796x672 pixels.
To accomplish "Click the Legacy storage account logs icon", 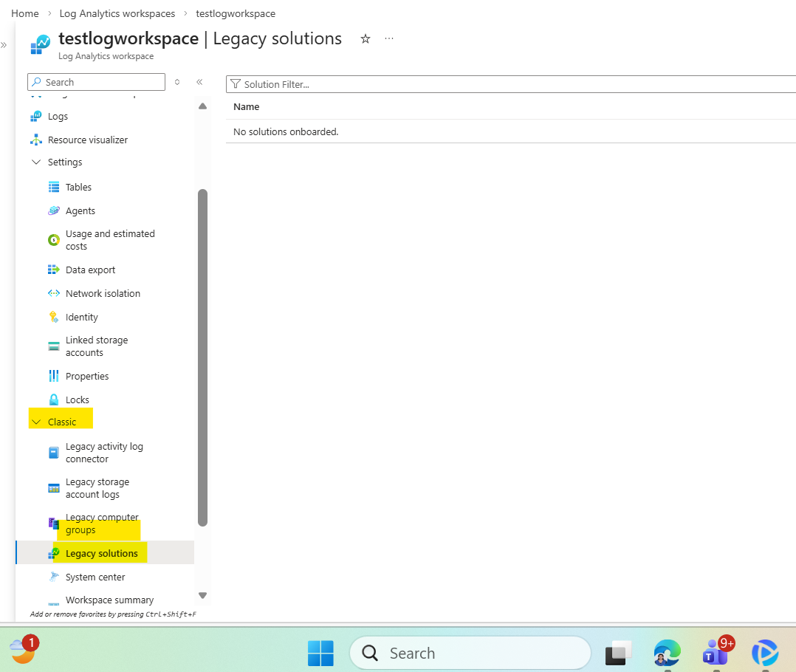I will (54, 488).
